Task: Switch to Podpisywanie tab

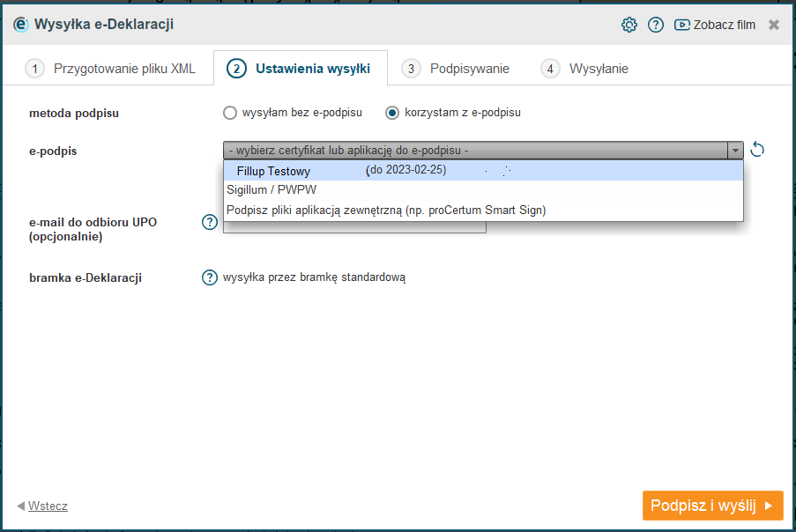Action: pos(455,69)
